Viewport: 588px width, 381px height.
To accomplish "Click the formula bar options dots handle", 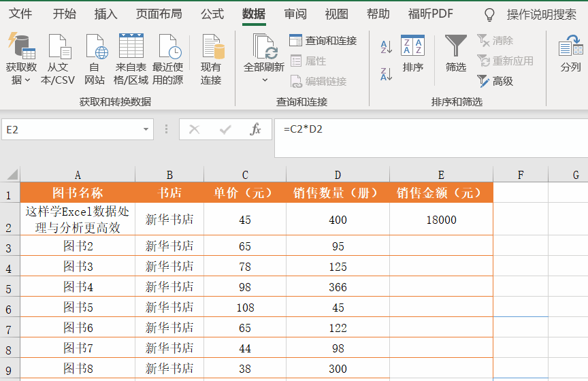I will tap(166, 129).
